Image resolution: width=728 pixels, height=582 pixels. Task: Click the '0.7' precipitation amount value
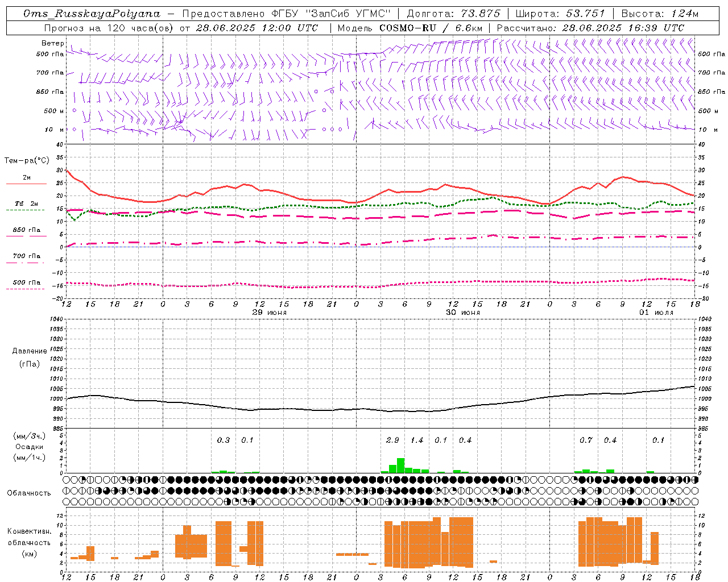pos(586,440)
